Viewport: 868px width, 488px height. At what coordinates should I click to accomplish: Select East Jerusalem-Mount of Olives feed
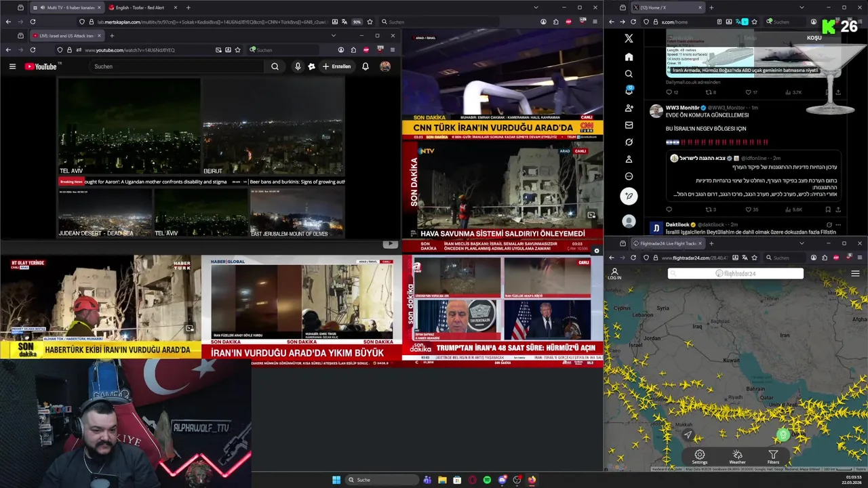click(x=297, y=213)
